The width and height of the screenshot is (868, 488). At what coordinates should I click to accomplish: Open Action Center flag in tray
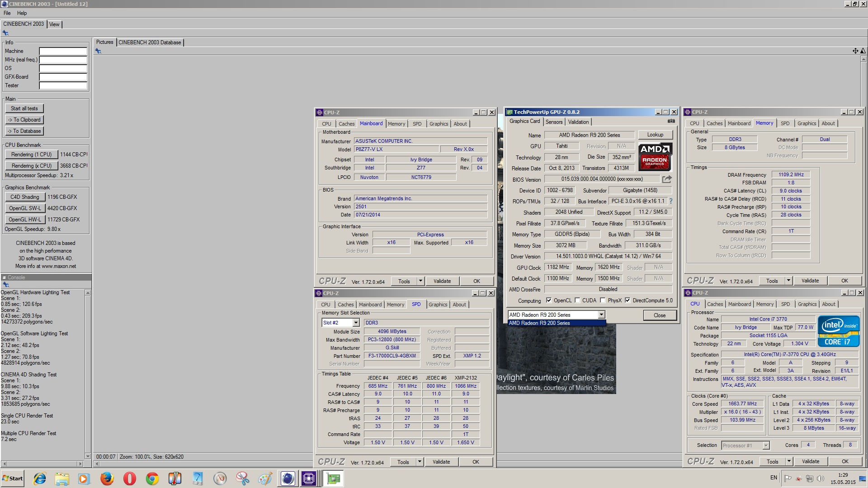[788, 479]
